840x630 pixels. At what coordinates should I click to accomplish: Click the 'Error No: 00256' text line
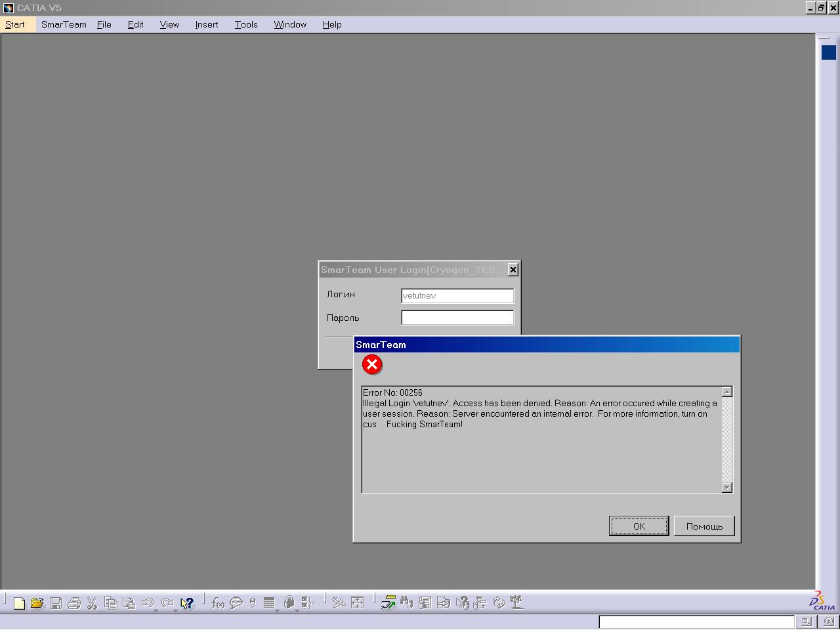[x=392, y=392]
